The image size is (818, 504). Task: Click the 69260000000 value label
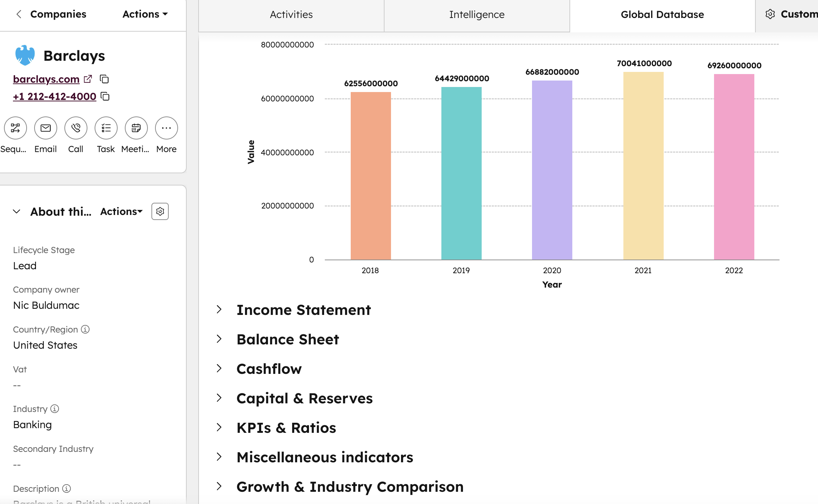(x=735, y=65)
